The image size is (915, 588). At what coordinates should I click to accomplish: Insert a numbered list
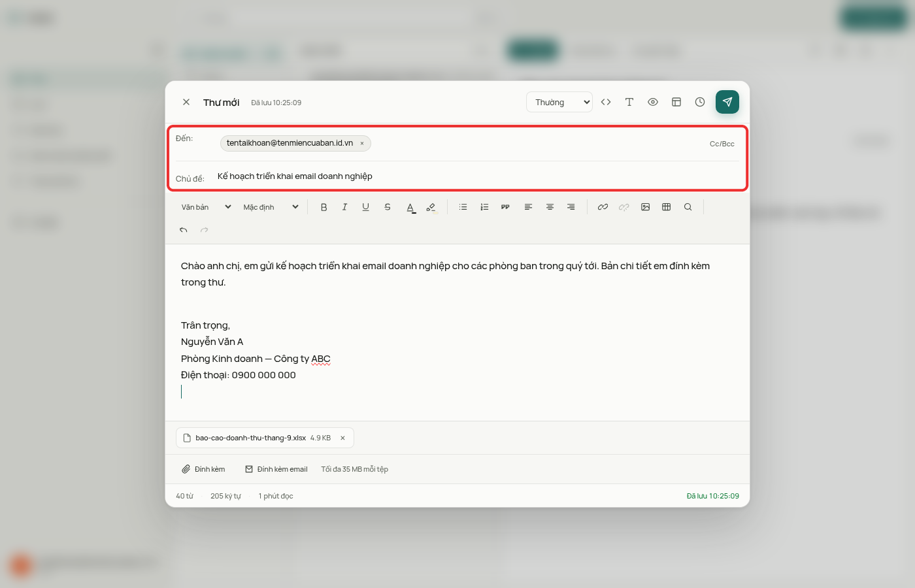(484, 207)
